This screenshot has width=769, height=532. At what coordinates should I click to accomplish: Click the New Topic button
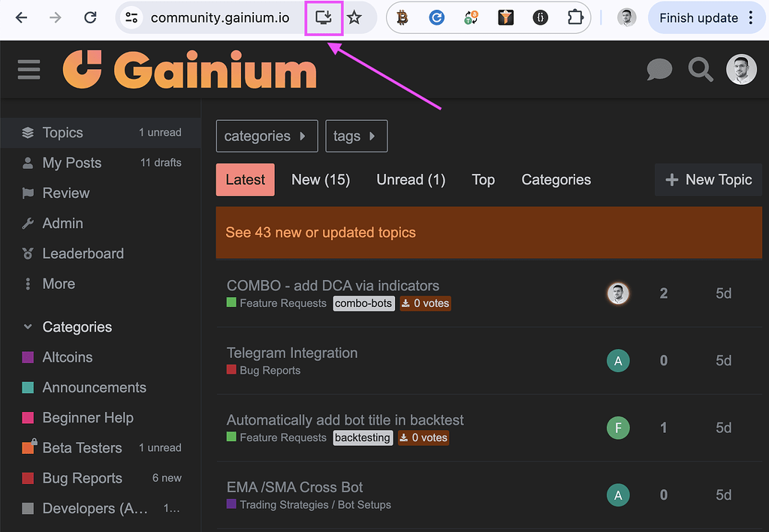[708, 179]
